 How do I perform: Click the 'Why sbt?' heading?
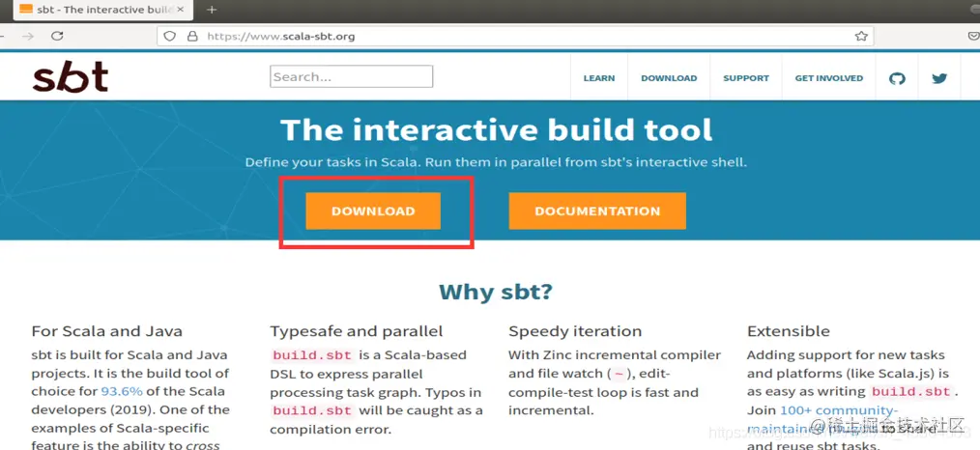click(x=496, y=292)
